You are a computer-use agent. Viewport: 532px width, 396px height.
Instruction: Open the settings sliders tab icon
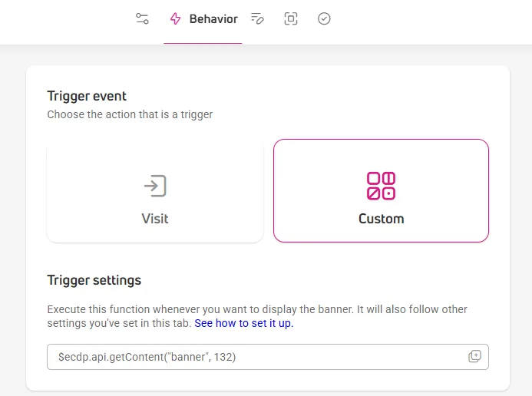click(x=142, y=18)
